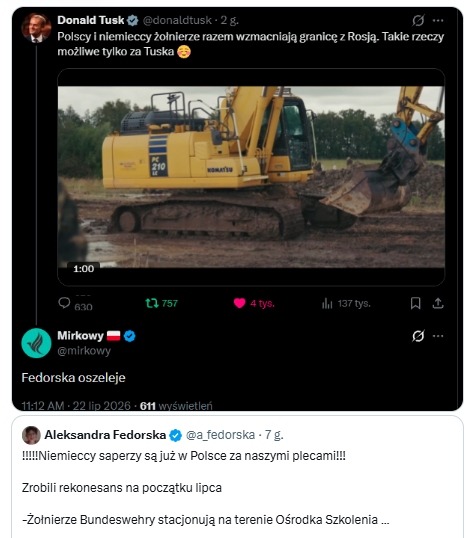Open the @a_fedorska handle link
The height and width of the screenshot is (538, 476).
point(220,435)
